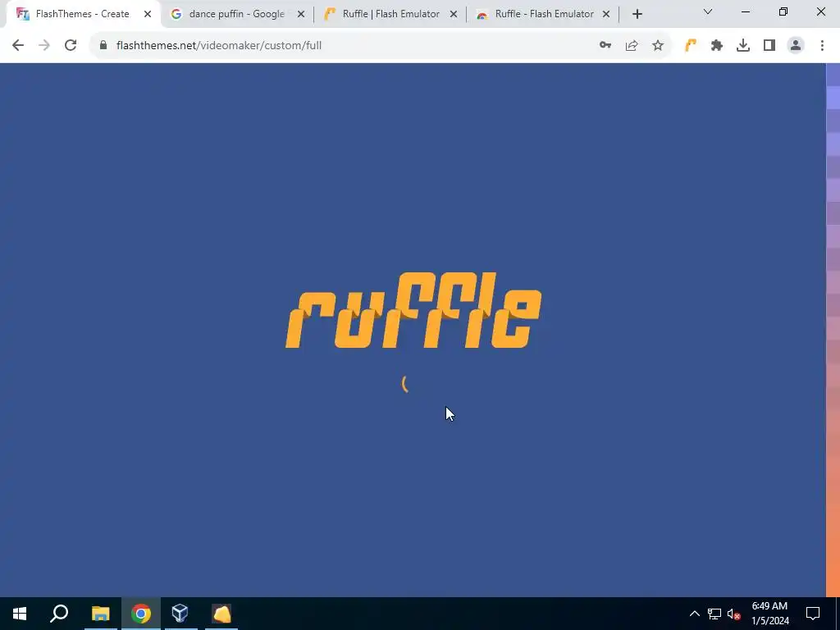Open the network status tray icon
840x630 pixels.
[714, 614]
